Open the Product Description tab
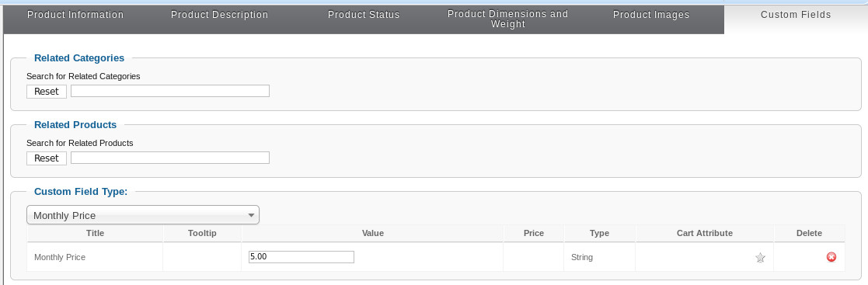 pyautogui.click(x=220, y=15)
